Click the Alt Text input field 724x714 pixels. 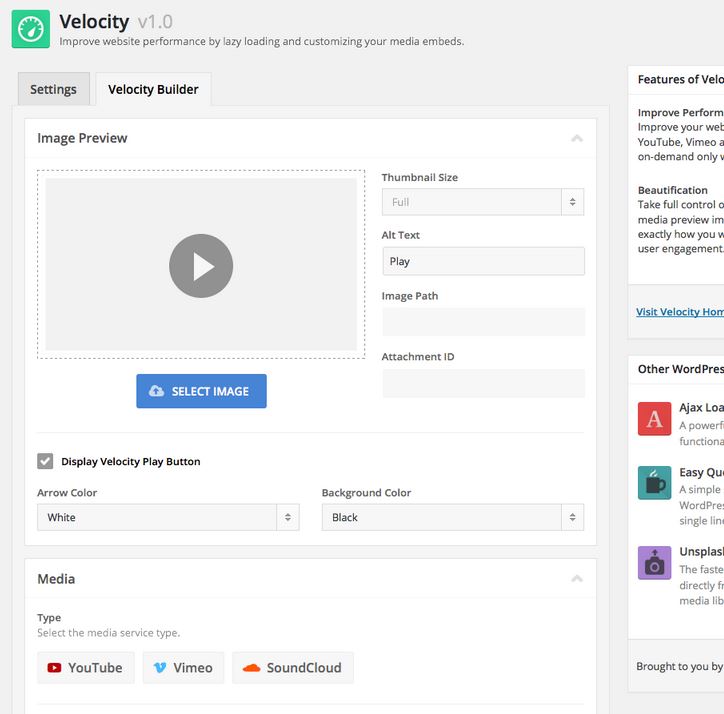coord(483,261)
